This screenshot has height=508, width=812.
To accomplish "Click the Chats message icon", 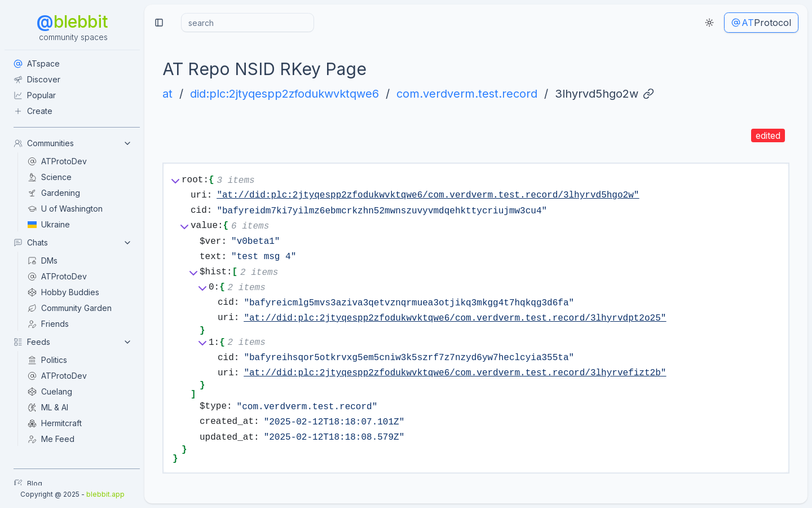I will pyautogui.click(x=18, y=243).
